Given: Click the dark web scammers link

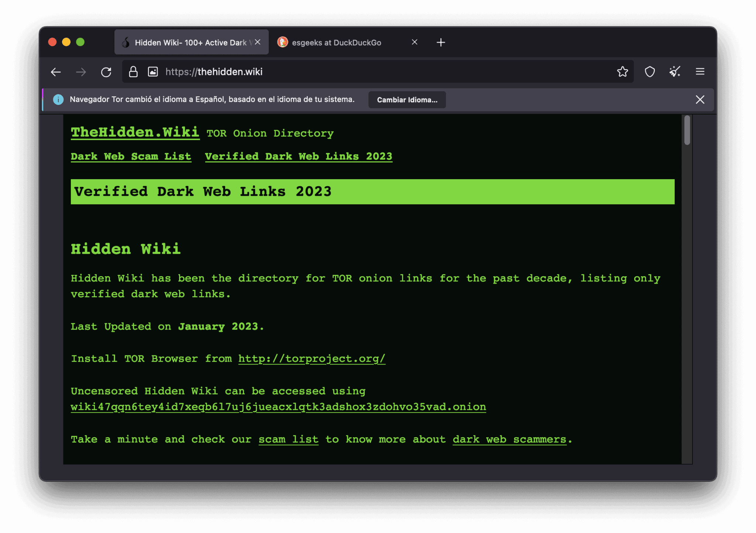Looking at the screenshot, I should click(x=509, y=440).
